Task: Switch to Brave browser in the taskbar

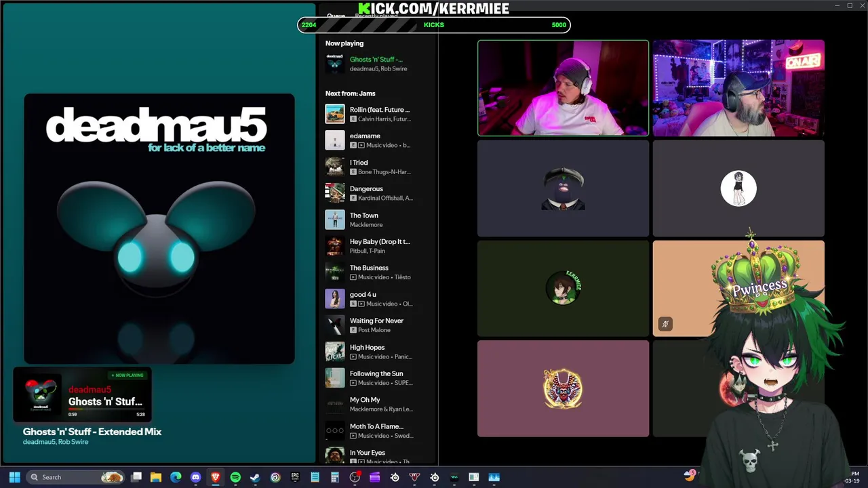Action: [216, 477]
